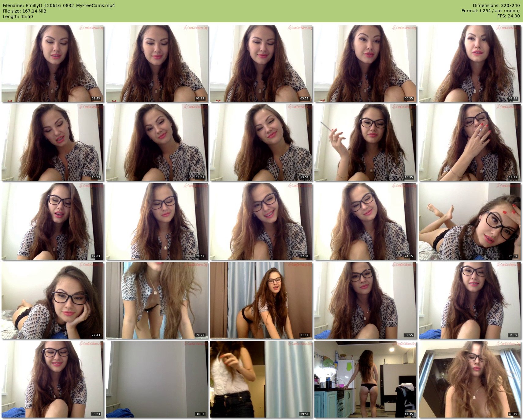
Task: Click the 36:23 timestamp label
Action: click(96, 414)
